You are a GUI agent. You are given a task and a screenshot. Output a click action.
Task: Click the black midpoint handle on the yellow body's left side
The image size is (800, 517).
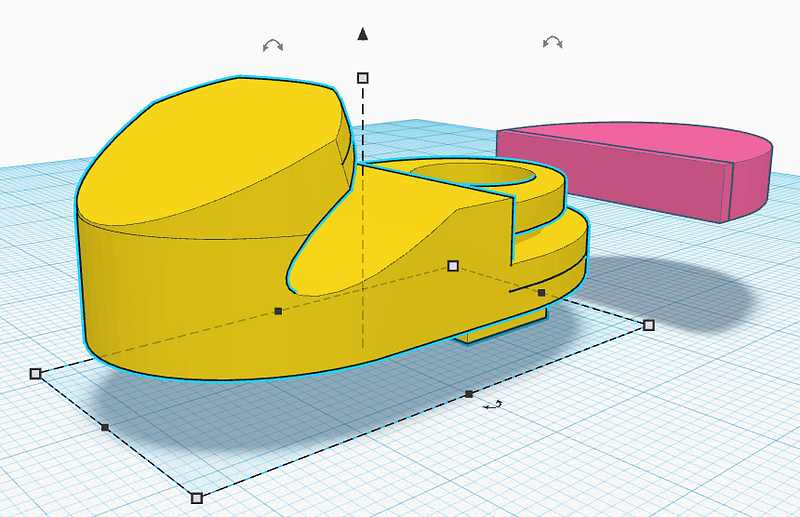coord(278,311)
